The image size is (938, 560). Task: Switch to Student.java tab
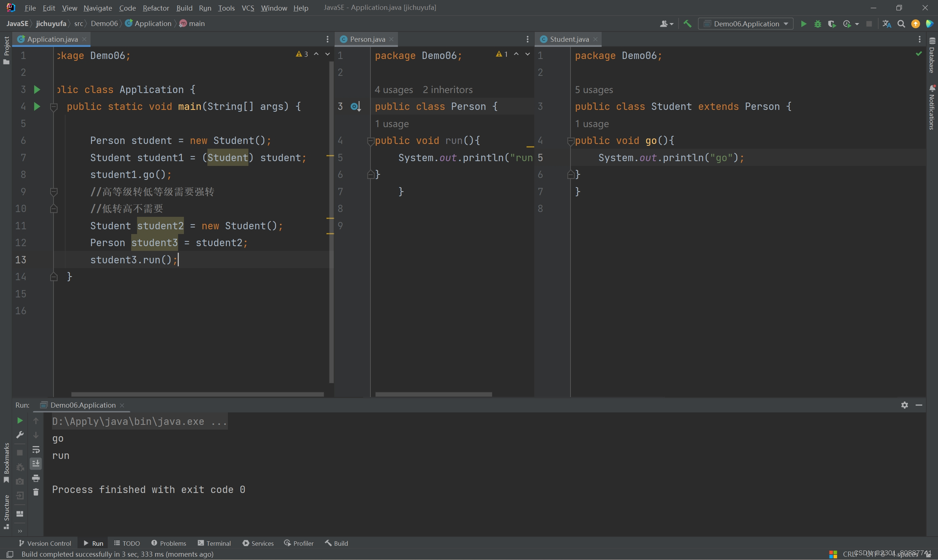point(569,39)
